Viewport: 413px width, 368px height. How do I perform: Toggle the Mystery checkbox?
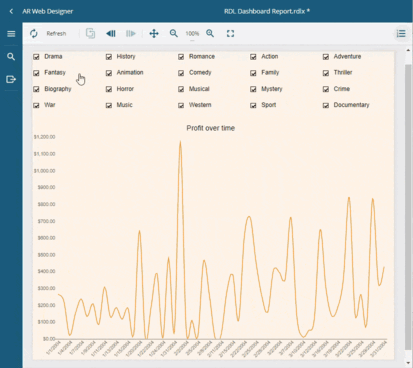[x=253, y=89]
